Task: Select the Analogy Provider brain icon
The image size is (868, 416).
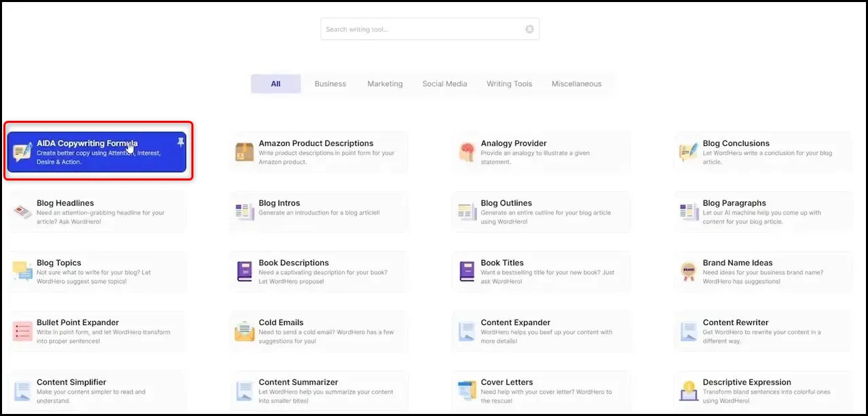Action: click(x=466, y=150)
